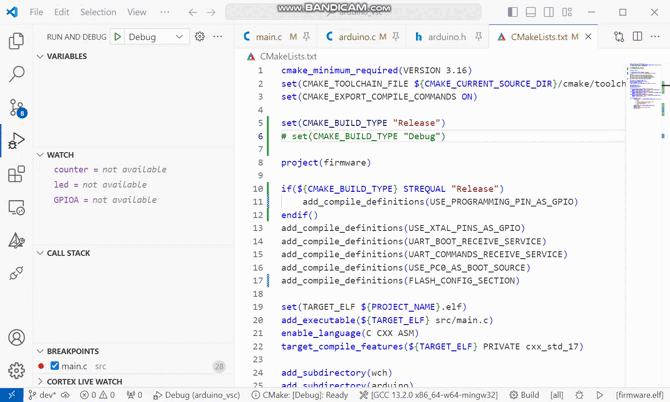Viewport: 670px width, 402px height.
Task: Click the CMake debug bug icon in status bar
Action: tap(579, 395)
